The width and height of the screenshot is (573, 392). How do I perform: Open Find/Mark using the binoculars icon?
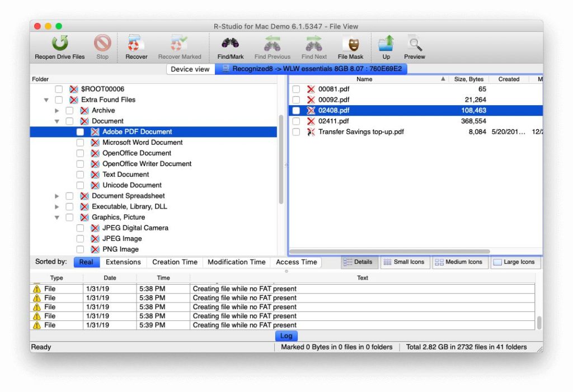pos(230,45)
